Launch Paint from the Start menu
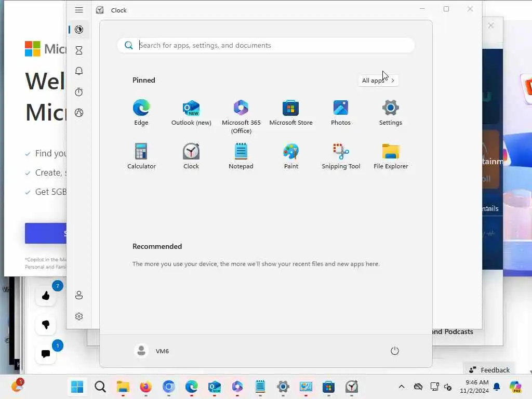Screen dimensions: 532x399 291,156
